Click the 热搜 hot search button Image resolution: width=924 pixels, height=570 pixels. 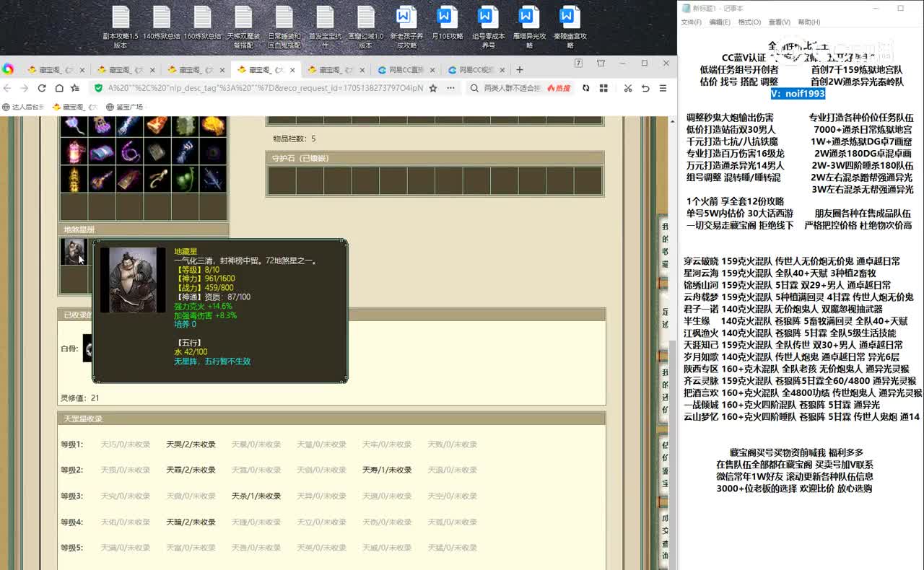[x=558, y=88]
